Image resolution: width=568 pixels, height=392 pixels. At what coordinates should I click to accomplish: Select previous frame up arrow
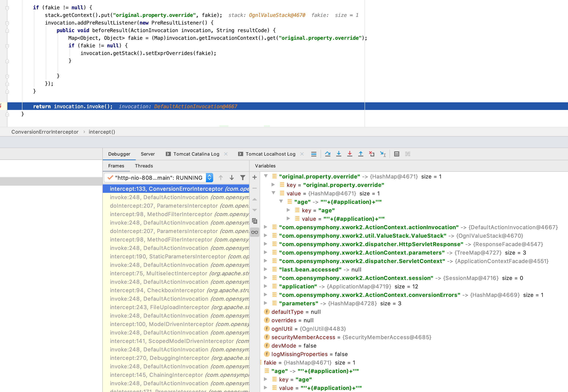[221, 178]
